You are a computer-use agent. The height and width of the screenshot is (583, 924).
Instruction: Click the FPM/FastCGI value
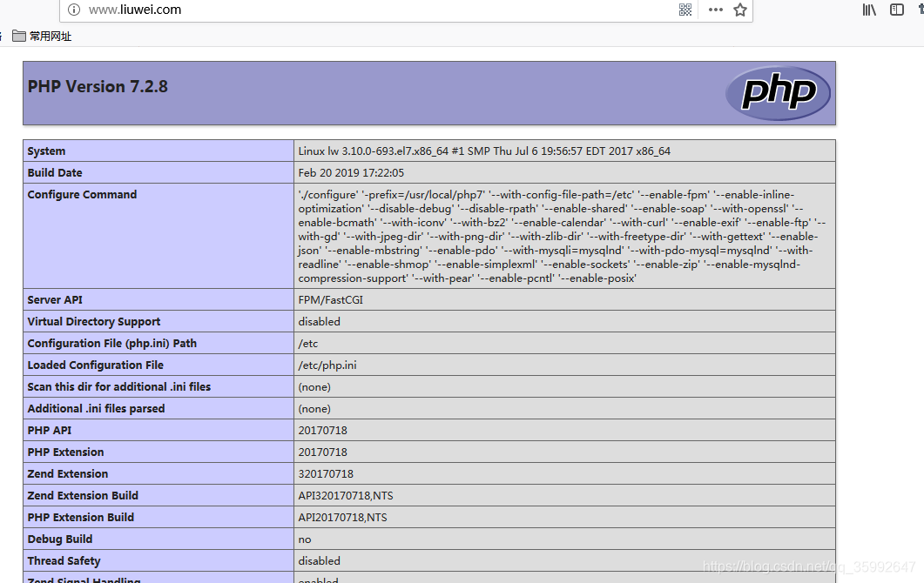[x=331, y=299]
